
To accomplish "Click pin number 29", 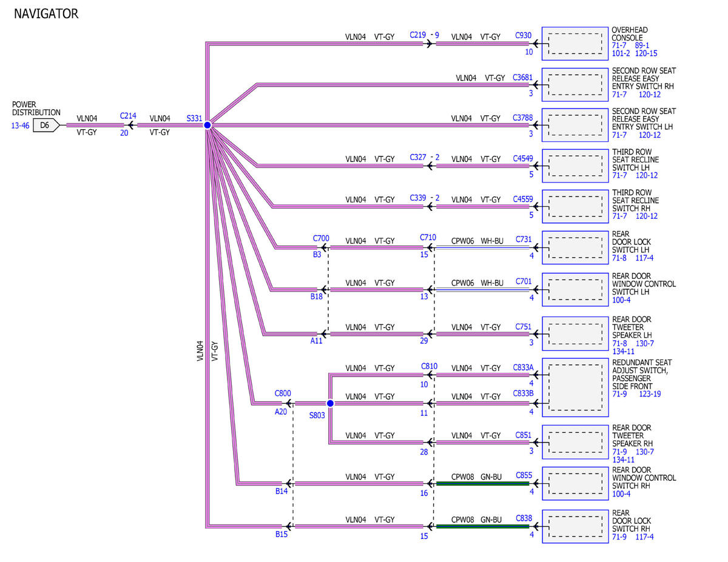I will (x=424, y=341).
